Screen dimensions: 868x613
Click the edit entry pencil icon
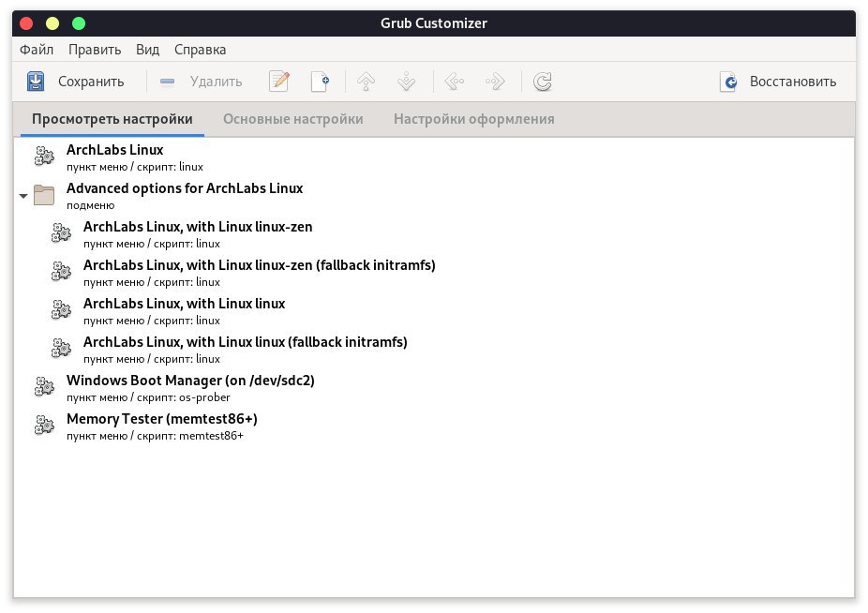279,82
